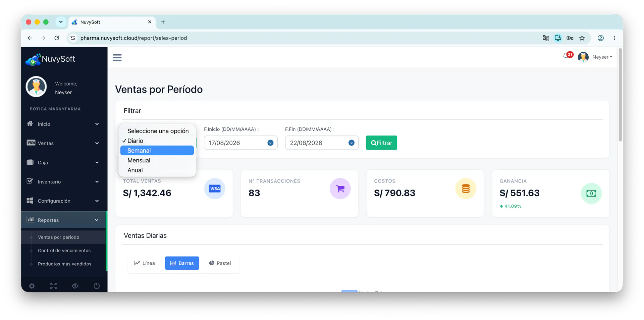Open the hamburger sidebar toggle
Viewport: 644px width, 320px height.
(x=117, y=58)
